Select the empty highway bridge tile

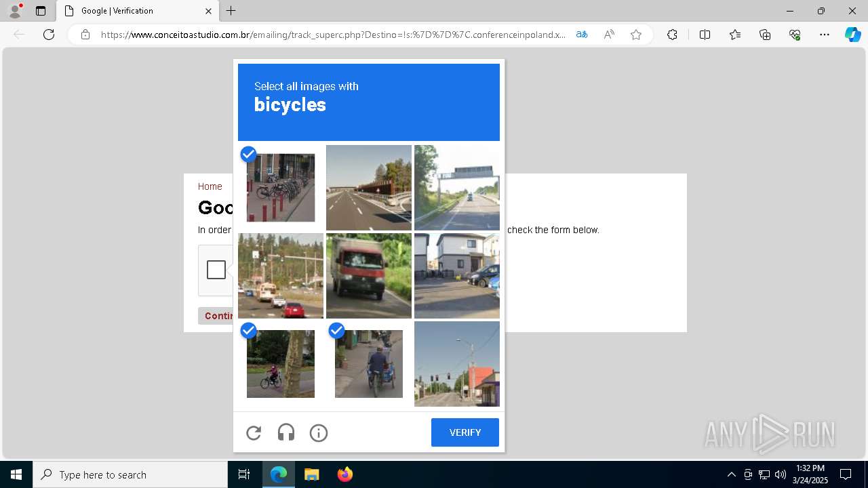tap(369, 188)
